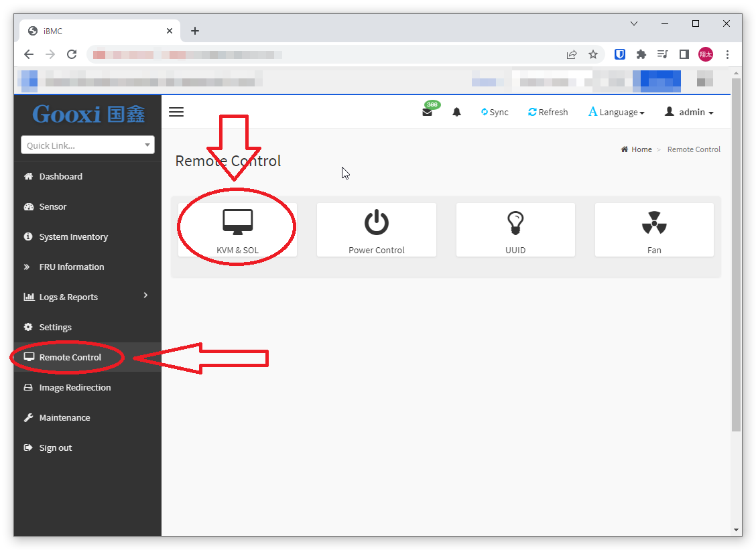Open Image Redirection in sidebar
Screen dimensions: 756x550
click(x=74, y=387)
